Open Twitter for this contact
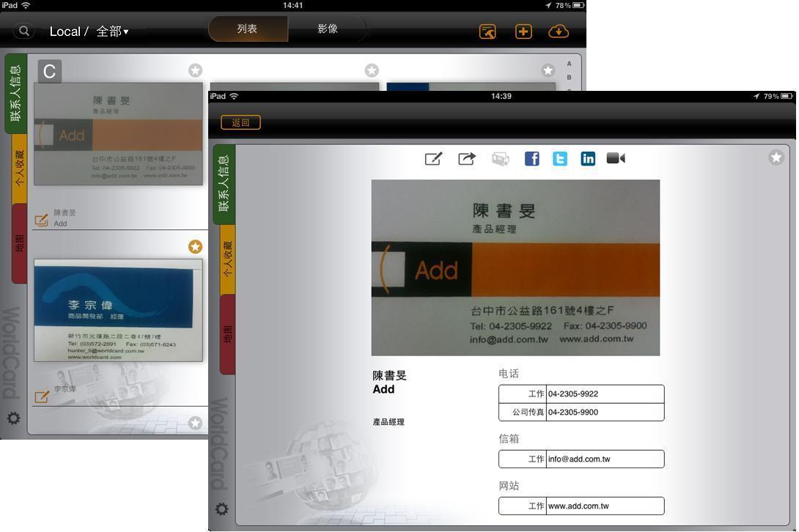The image size is (799, 532). click(560, 158)
